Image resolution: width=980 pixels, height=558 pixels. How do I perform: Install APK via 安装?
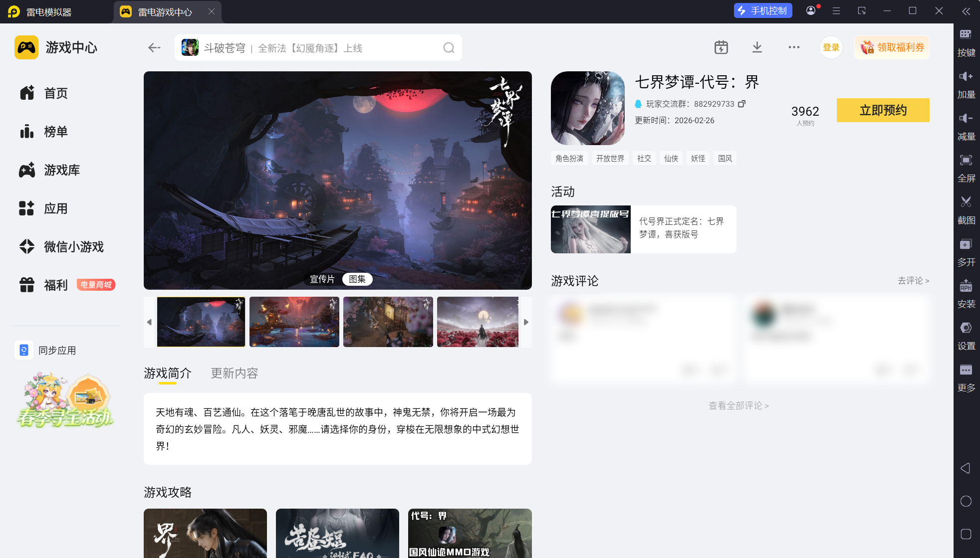966,294
